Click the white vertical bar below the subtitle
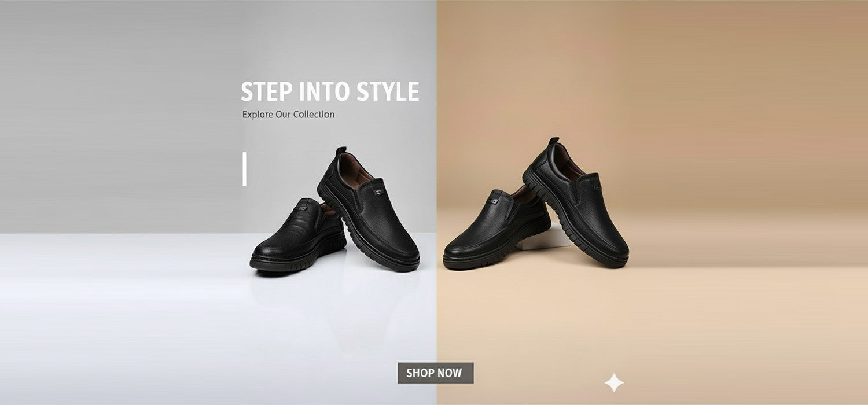Screen dimensions: 868x405 click(244, 169)
